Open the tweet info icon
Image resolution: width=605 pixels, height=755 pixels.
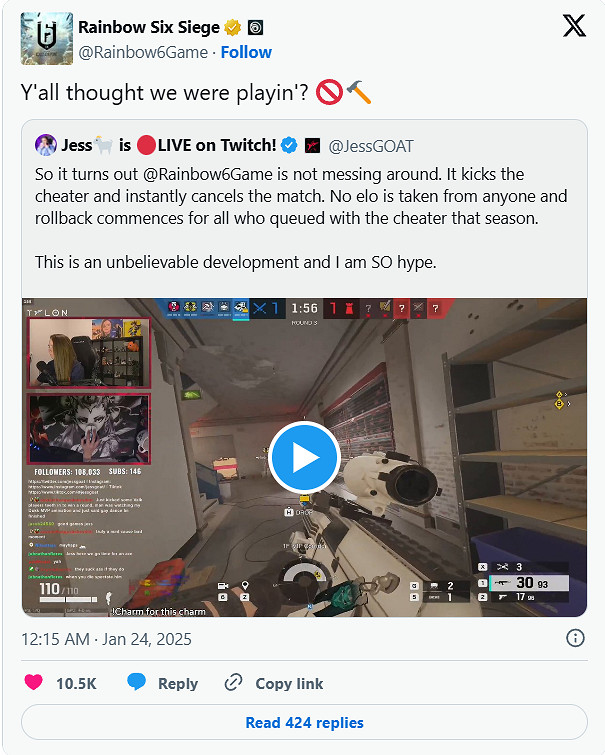575,638
